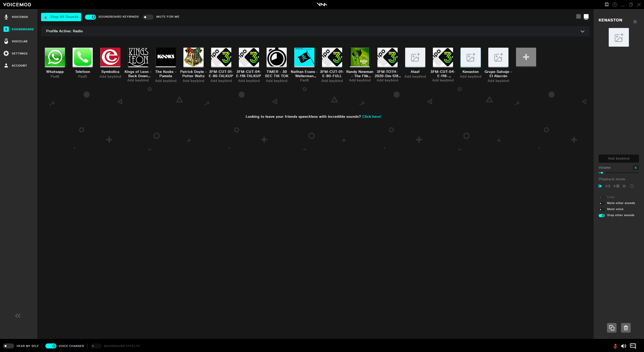Open Settings from the sidebar
This screenshot has width=644, height=352.
(19, 53)
